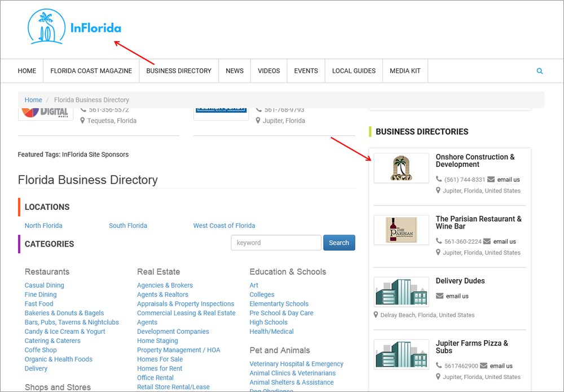The width and height of the screenshot is (564, 392).
Task: Open the BUSINESS DIRECTORY menu item
Action: [x=178, y=71]
